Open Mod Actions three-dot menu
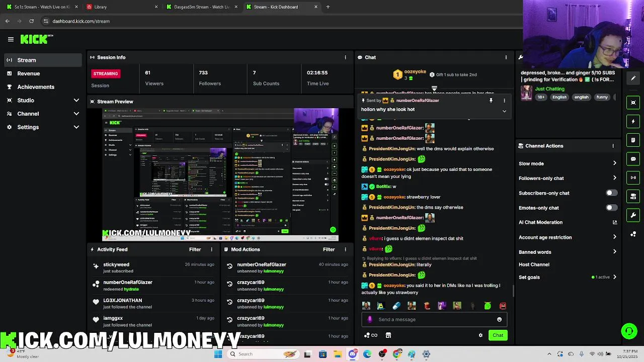The width and height of the screenshot is (644, 362). [x=345, y=249]
